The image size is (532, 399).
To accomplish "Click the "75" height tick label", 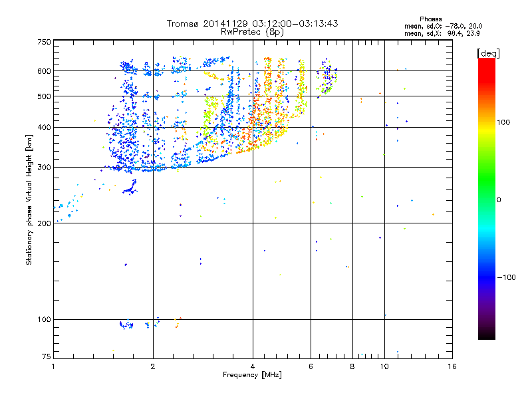I will (47, 356).
